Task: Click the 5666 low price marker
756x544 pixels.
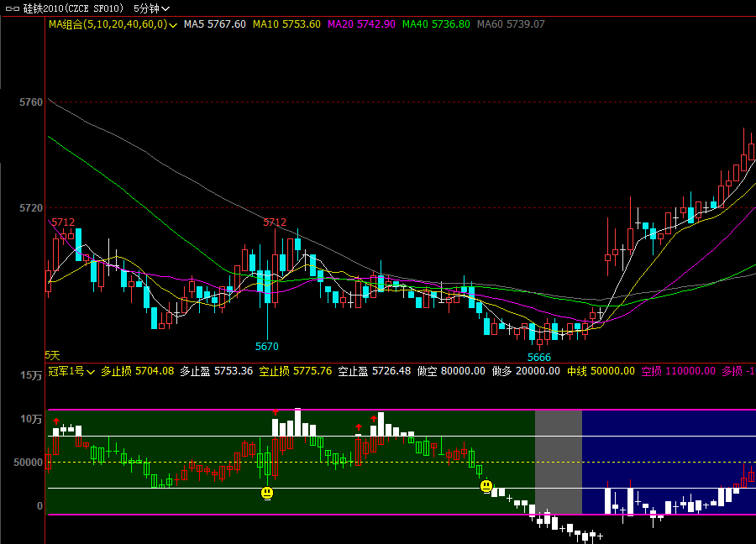Action: pyautogui.click(x=539, y=357)
